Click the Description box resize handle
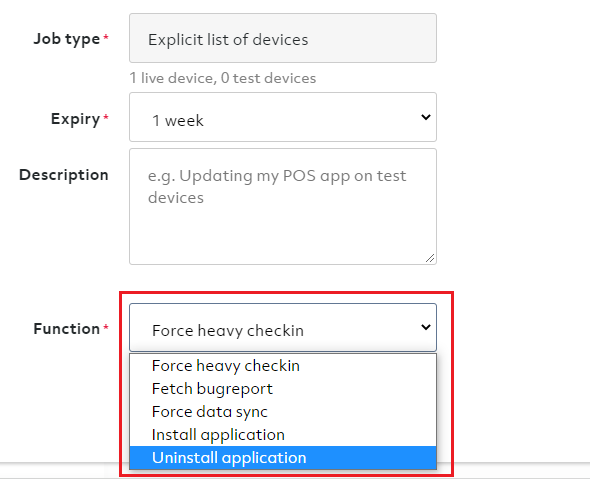This screenshot has width=590, height=479. (x=430, y=258)
